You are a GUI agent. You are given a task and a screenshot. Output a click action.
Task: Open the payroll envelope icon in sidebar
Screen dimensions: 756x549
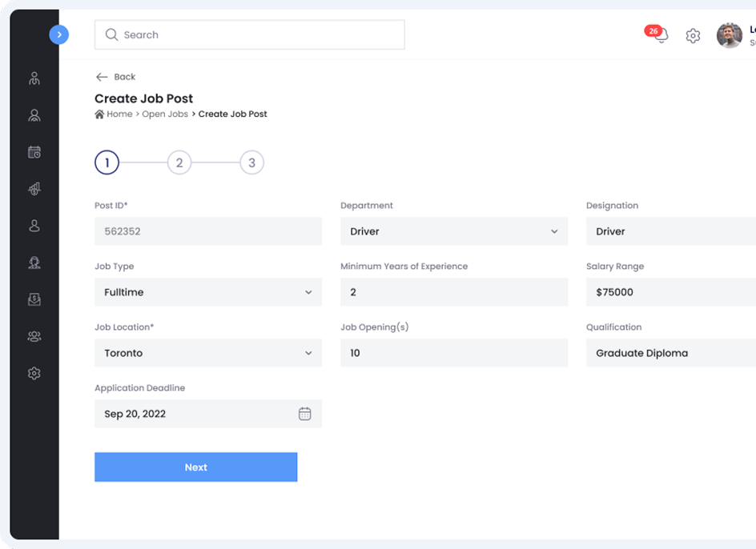point(34,299)
